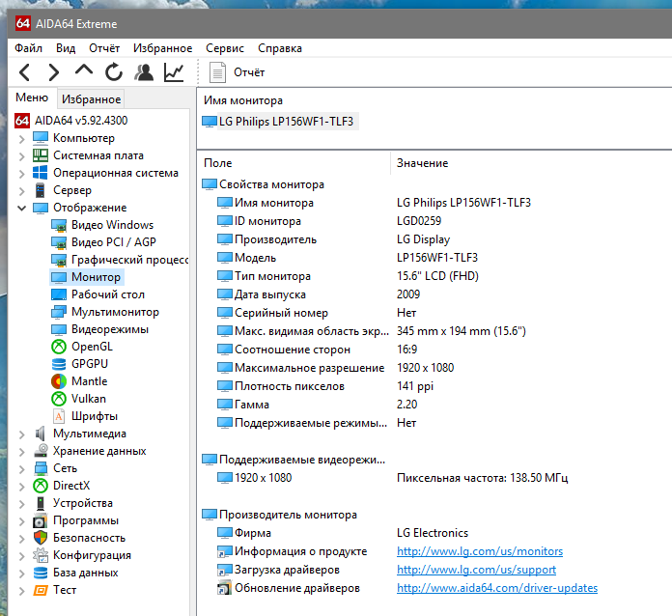Switch to the Меню tab
The width and height of the screenshot is (672, 616).
point(32,98)
